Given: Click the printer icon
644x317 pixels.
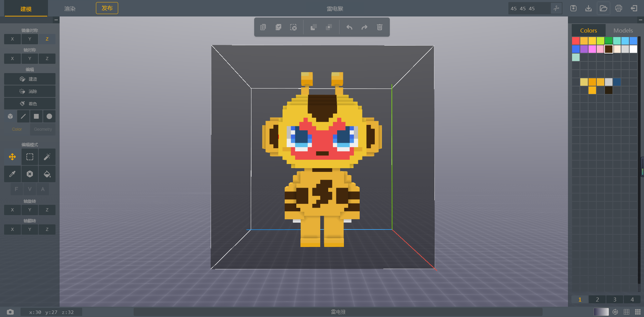Looking at the screenshot, I should (619, 8).
